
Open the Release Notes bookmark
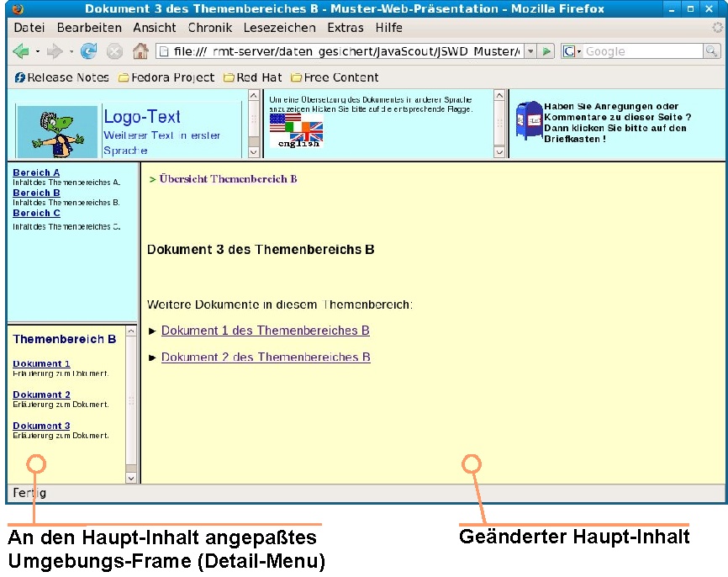62,77
